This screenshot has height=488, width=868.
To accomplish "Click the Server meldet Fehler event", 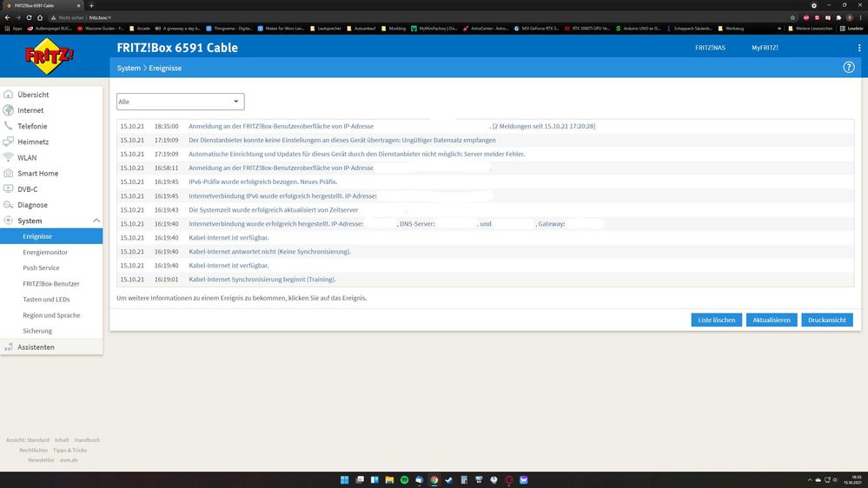I will 485,154.
